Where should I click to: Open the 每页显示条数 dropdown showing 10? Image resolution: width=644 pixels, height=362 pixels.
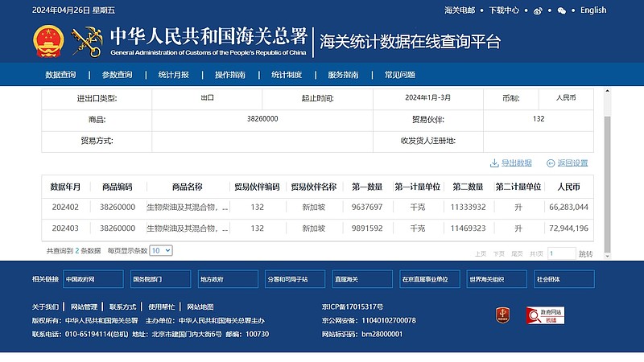coord(161,250)
